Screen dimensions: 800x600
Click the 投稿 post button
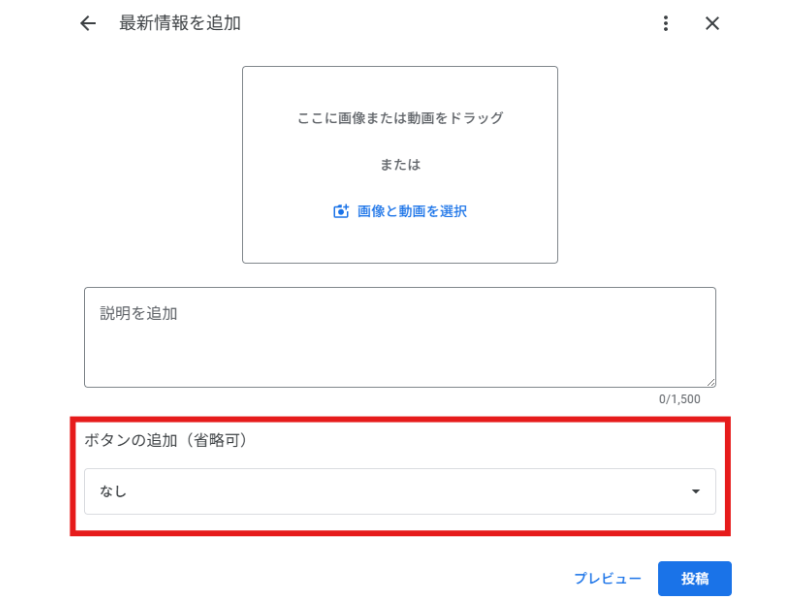click(x=694, y=579)
